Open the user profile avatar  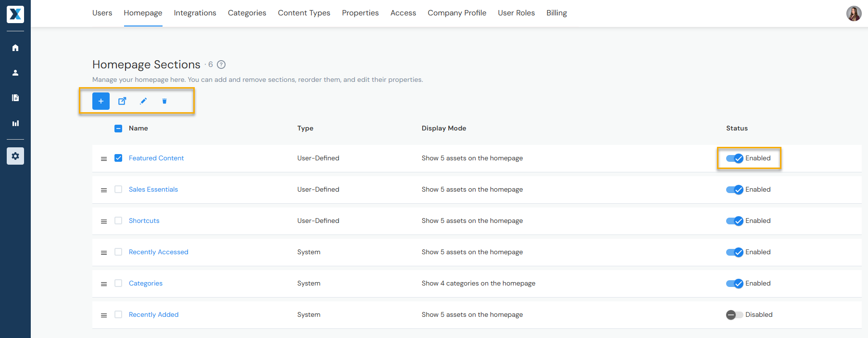click(x=854, y=13)
